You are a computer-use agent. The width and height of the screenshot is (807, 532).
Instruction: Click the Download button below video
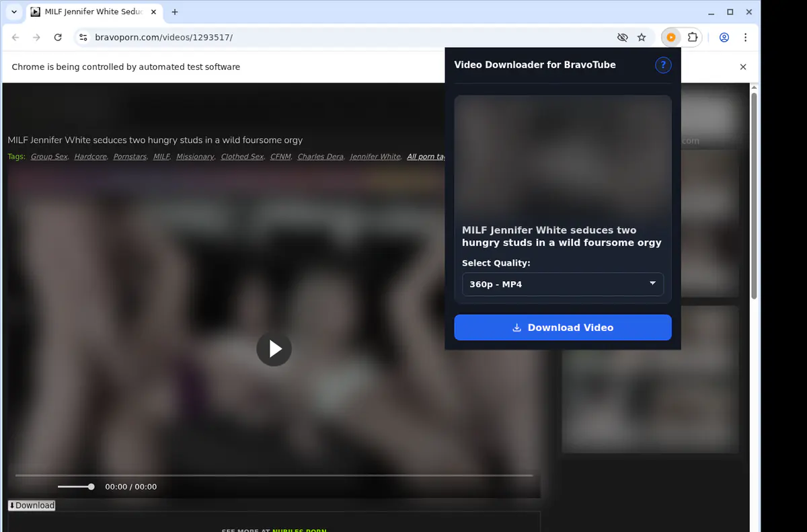(x=32, y=505)
